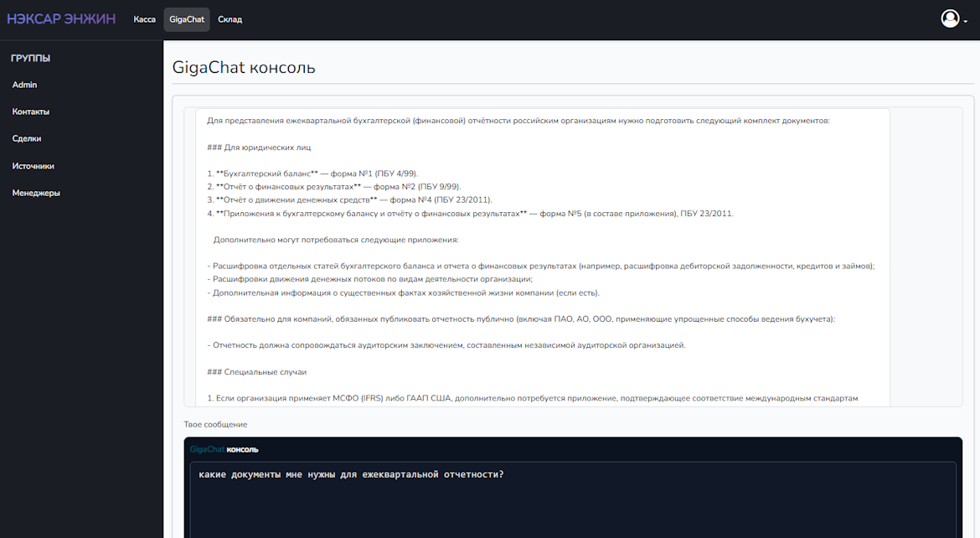Open the Касса section
980x538 pixels.
click(144, 19)
